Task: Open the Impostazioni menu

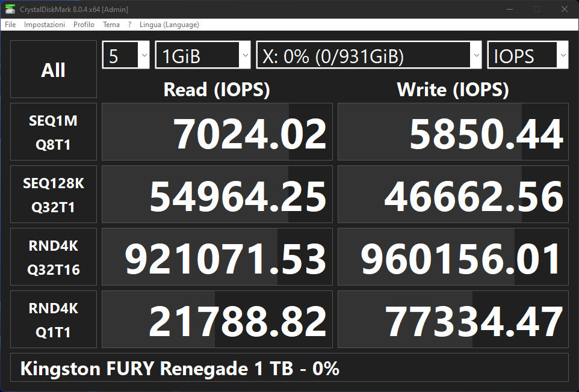Action: coord(45,24)
